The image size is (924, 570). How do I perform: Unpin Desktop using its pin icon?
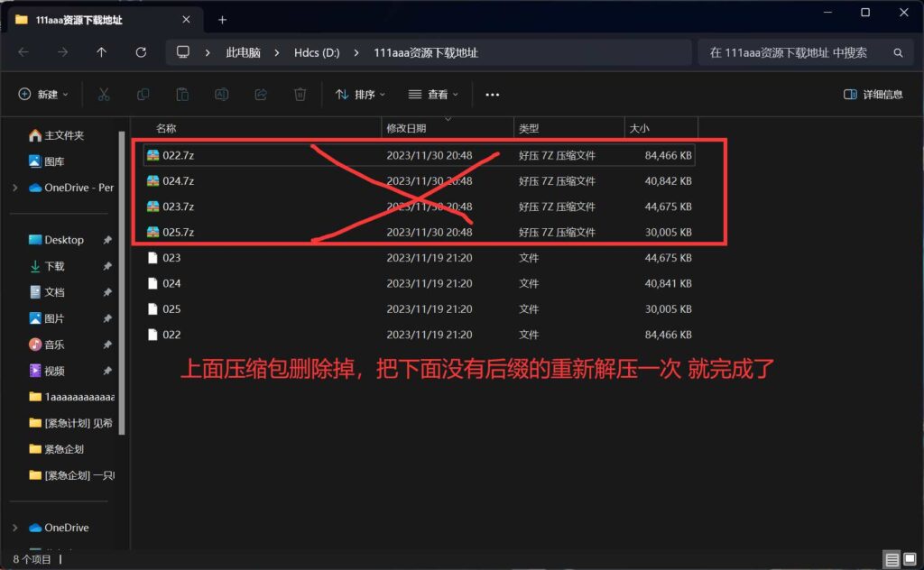pyautogui.click(x=107, y=240)
